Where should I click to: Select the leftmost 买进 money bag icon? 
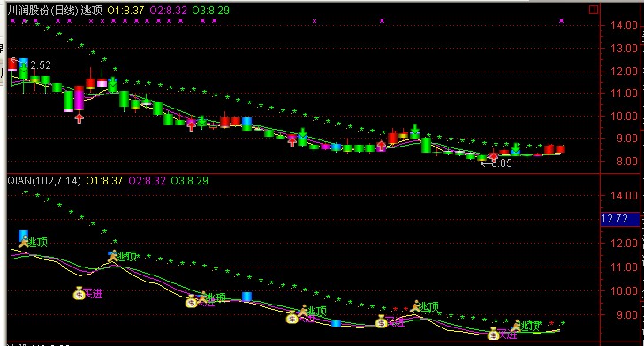79,293
